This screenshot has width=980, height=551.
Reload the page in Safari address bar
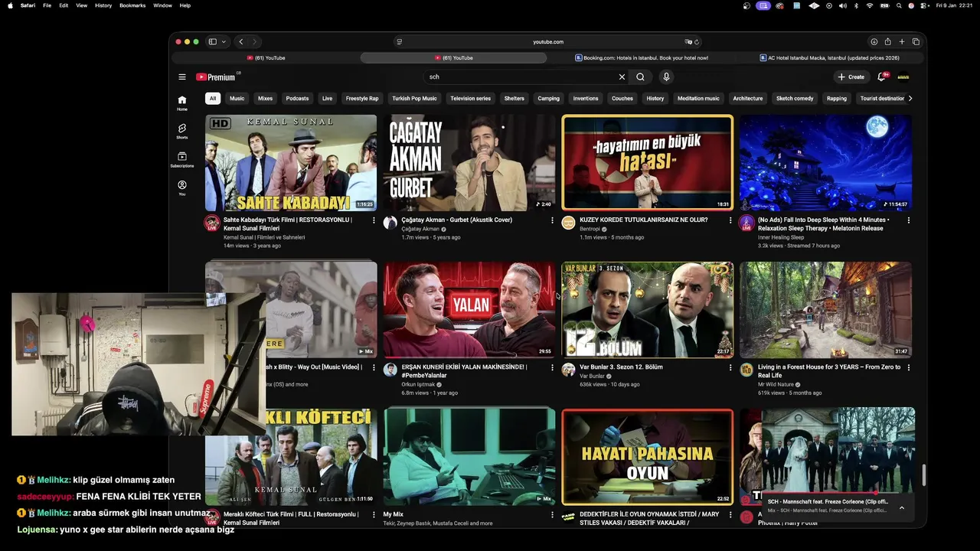click(x=697, y=42)
